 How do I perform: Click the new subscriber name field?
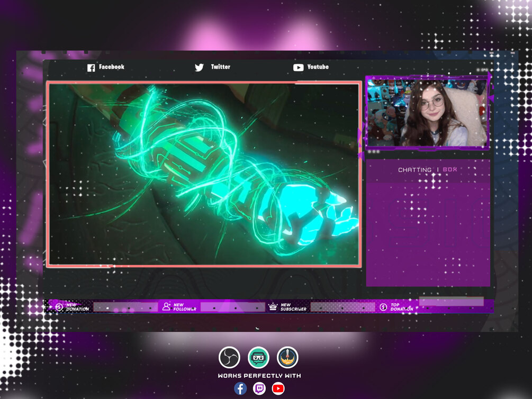coord(342,307)
